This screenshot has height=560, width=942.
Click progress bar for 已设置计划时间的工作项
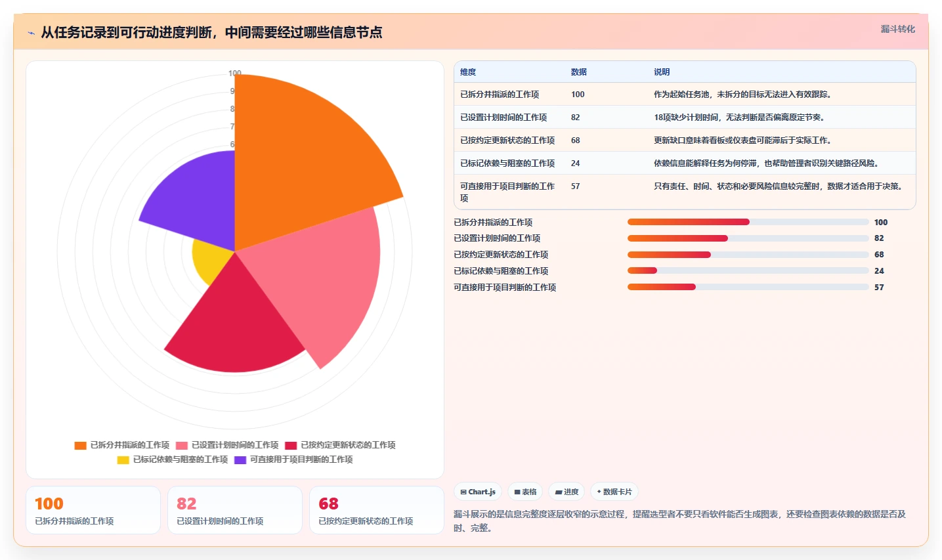pos(748,238)
